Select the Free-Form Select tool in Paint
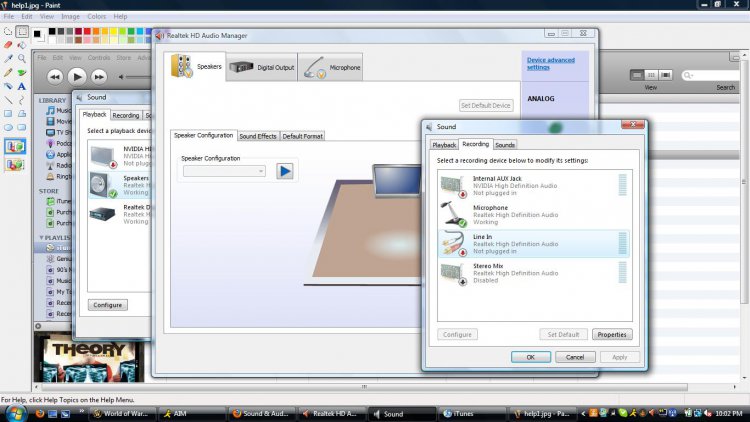Viewport: 750px width, 422px height. point(8,32)
